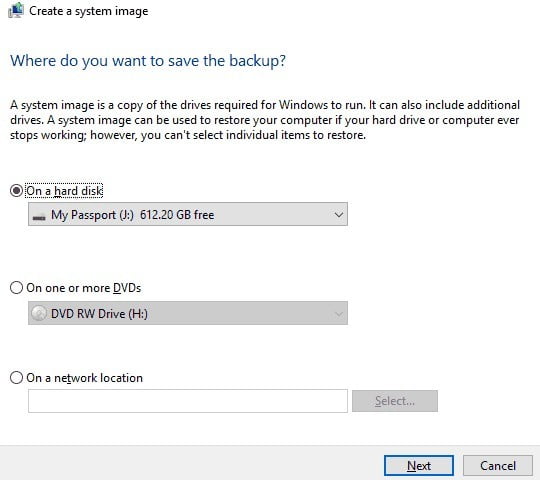The height and width of the screenshot is (480, 540).
Task: Click the 'On a network location' label
Action: [x=84, y=378]
